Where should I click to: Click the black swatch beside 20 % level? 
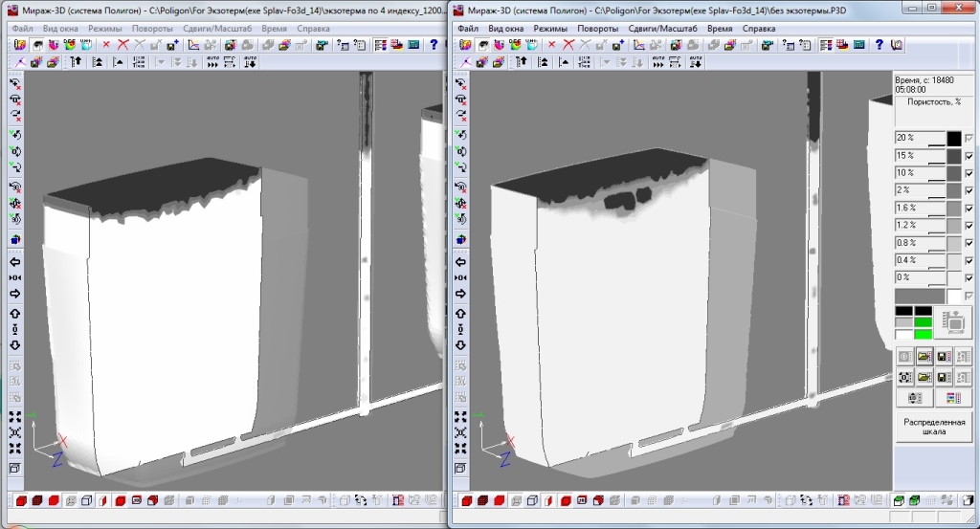coord(954,139)
